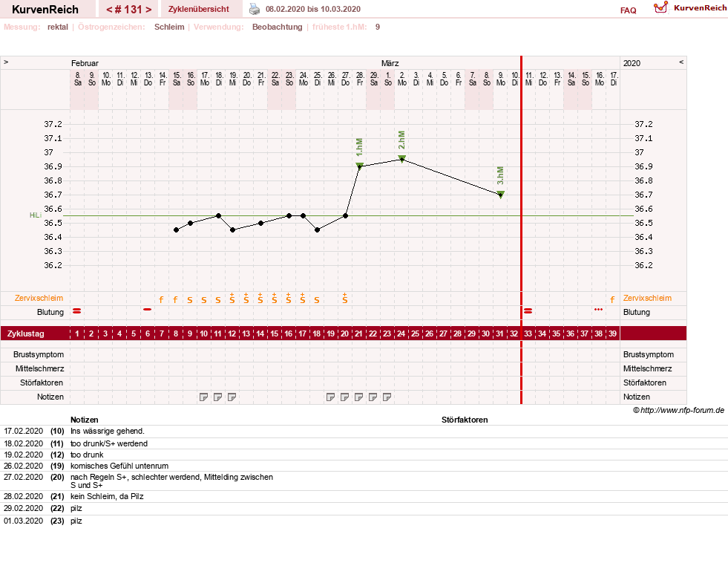Screen dimensions: 728x563
Task: Click the note text 'komisches Gefühl untenrum'
Action: pyautogui.click(x=119, y=466)
